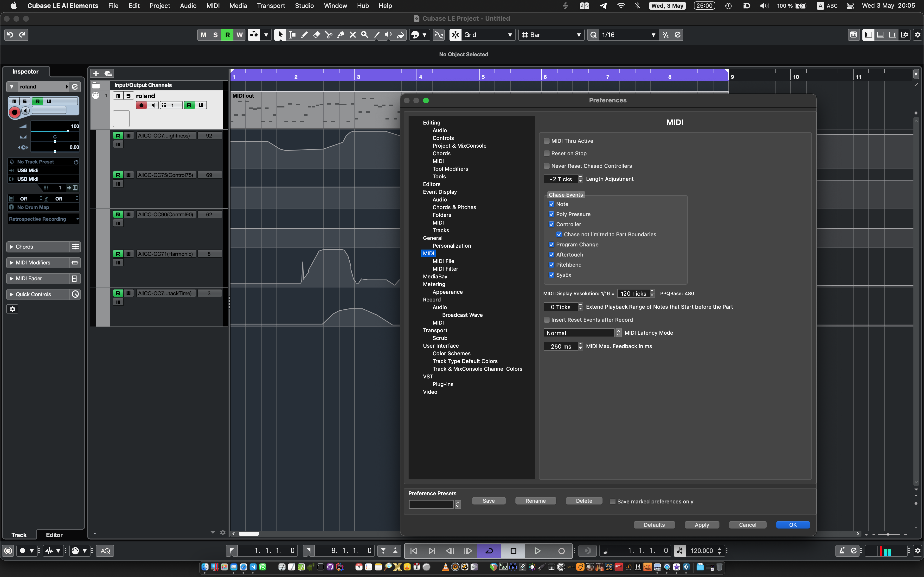Select the Draw pencil tool
The height and width of the screenshot is (577, 924).
[304, 35]
